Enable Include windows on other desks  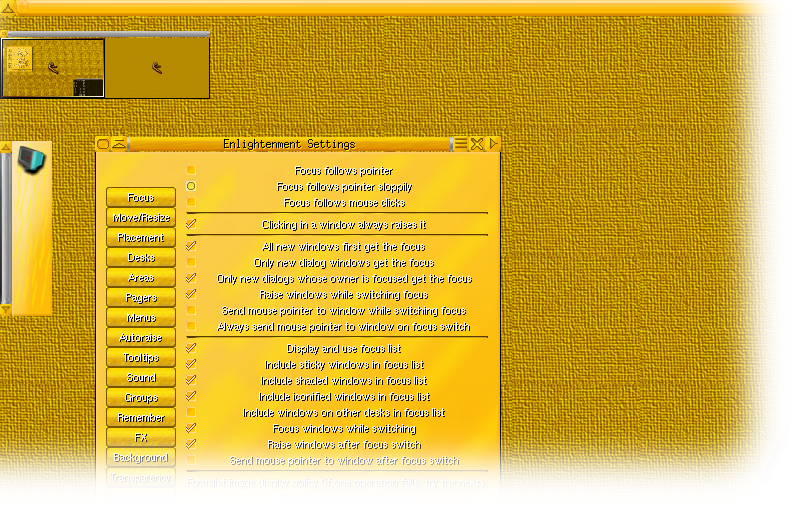191,412
